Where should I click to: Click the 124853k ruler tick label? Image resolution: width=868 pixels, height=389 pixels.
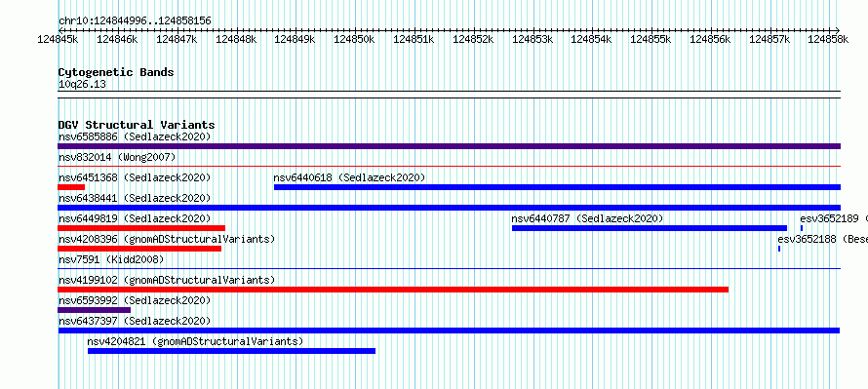tap(533, 39)
